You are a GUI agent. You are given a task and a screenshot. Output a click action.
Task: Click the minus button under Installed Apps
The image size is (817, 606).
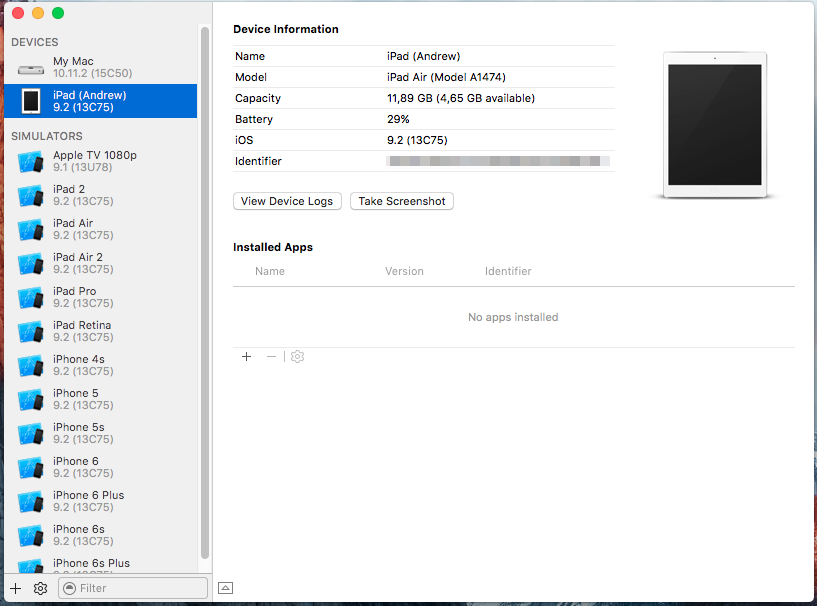coord(271,356)
